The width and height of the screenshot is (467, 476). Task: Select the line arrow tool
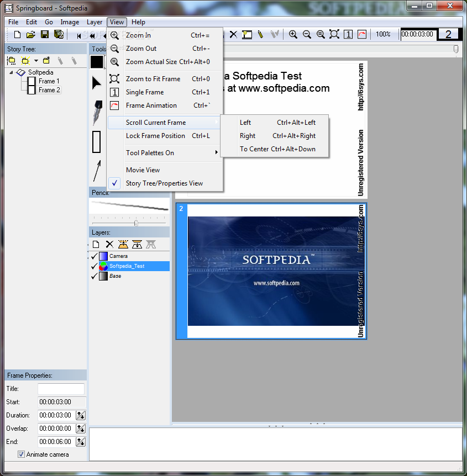point(97,171)
